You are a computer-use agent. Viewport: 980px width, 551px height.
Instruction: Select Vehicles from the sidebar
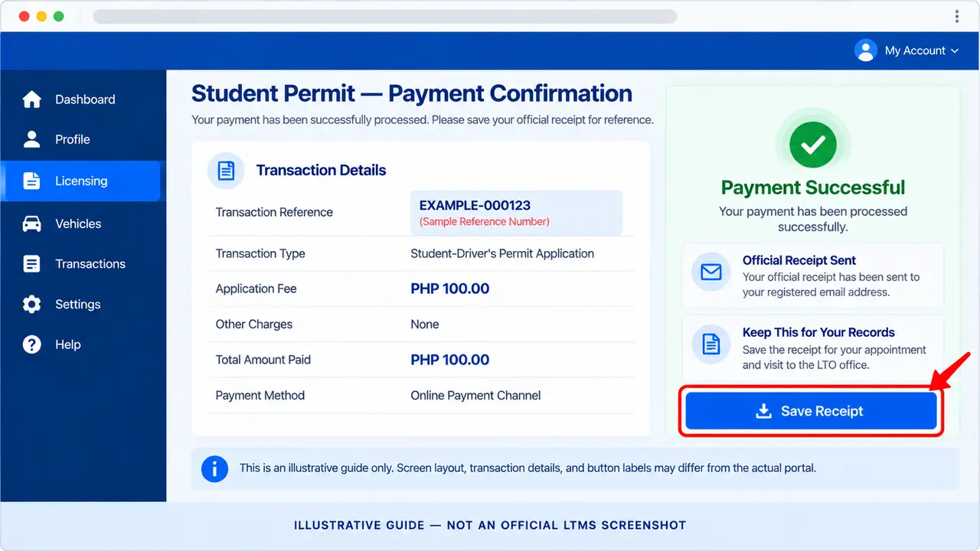(x=83, y=224)
